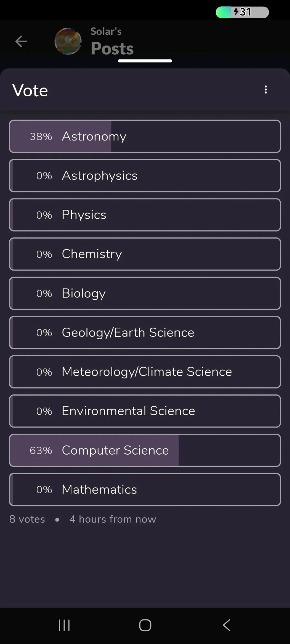The width and height of the screenshot is (290, 644).
Task: Choose the Physics poll option
Action: click(x=145, y=215)
